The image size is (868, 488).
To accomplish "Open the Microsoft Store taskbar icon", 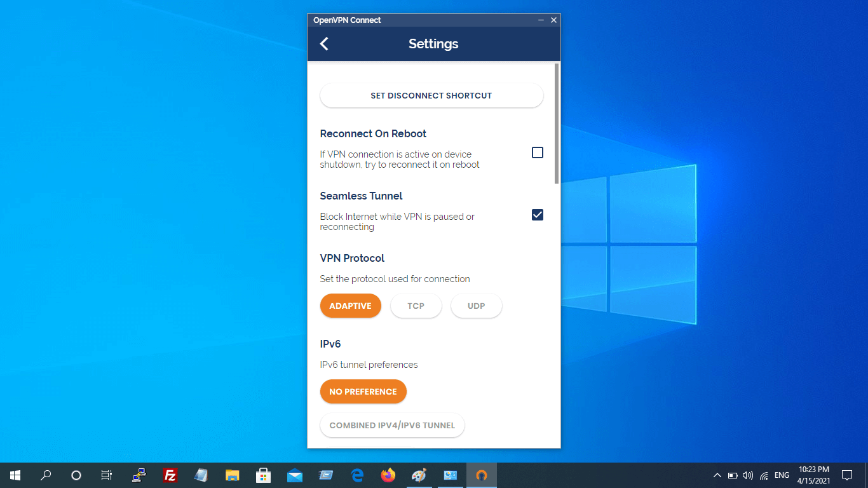I will click(x=263, y=475).
